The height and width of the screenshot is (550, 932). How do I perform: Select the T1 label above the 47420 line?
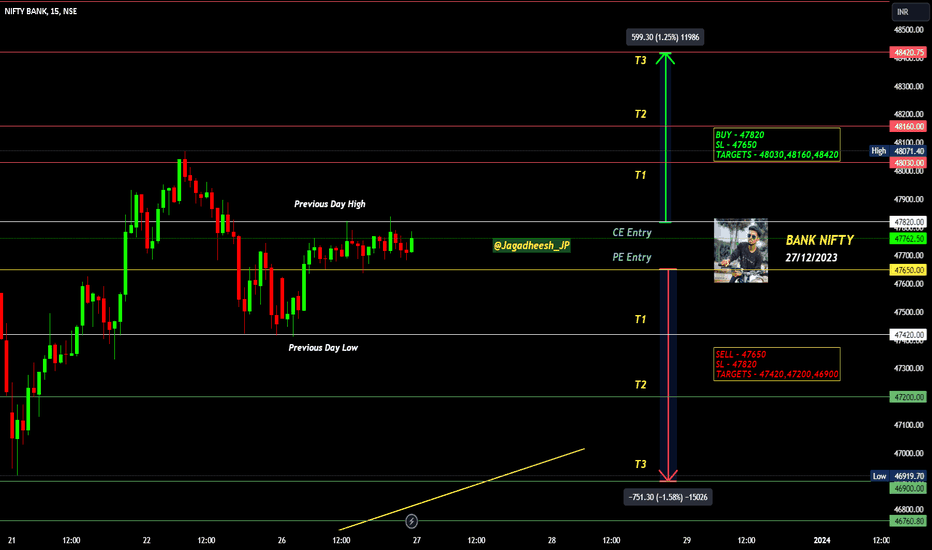click(640, 319)
